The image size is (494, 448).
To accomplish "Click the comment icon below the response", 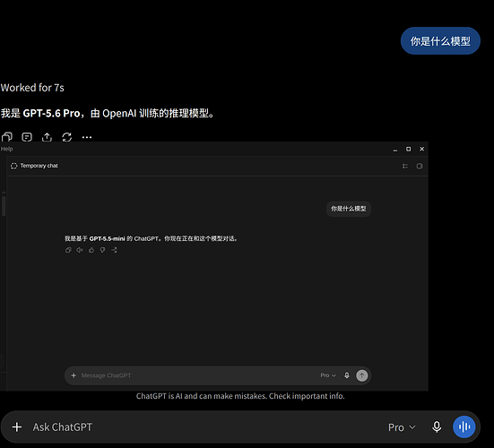I will pyautogui.click(x=27, y=137).
